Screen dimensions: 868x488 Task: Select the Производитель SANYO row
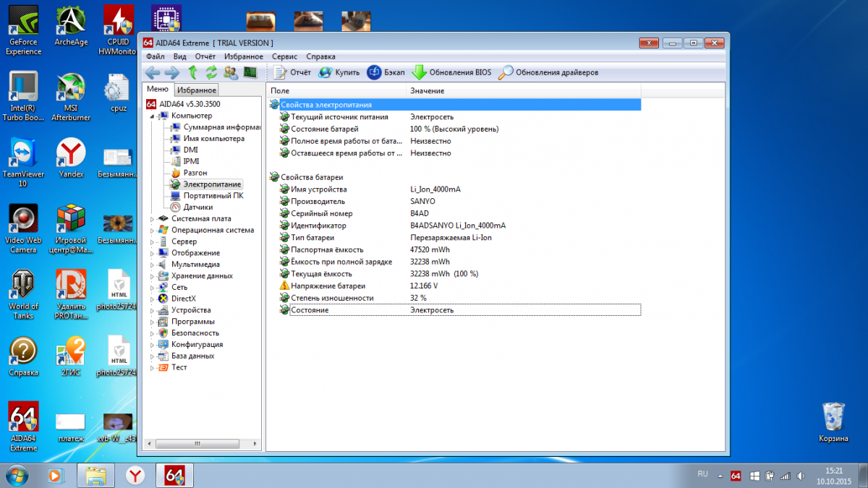(x=454, y=201)
